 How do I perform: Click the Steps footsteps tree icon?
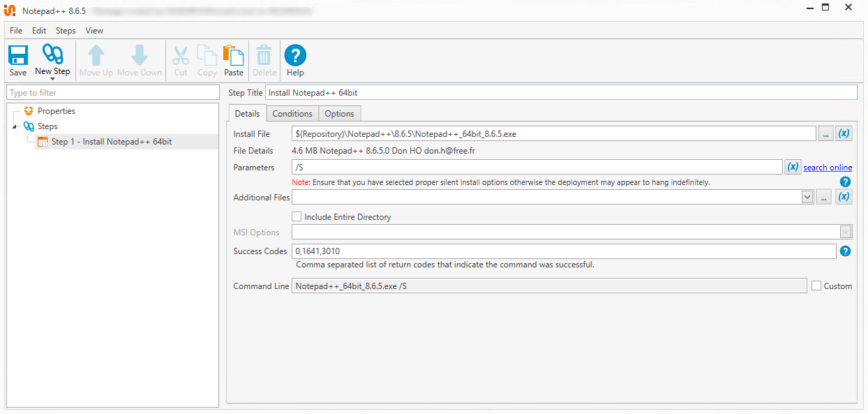click(29, 126)
